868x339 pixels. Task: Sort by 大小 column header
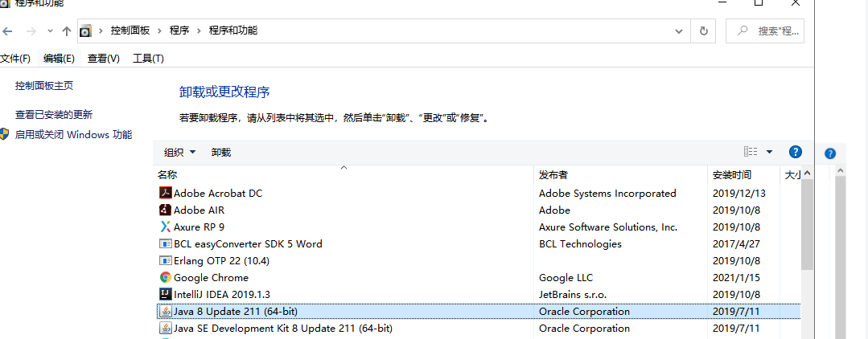[x=791, y=175]
